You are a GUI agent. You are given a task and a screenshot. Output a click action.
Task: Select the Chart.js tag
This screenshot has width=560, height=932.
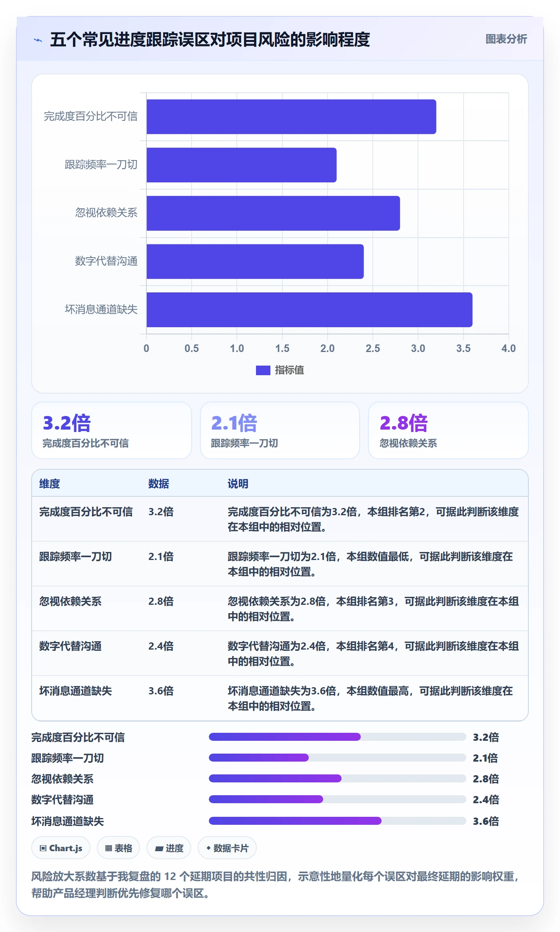(x=61, y=848)
